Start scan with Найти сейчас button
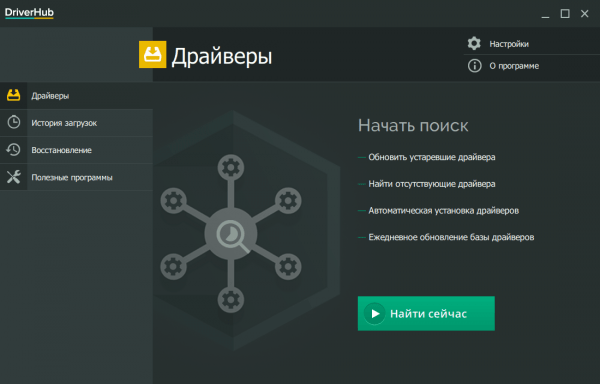600x384 pixels. coord(426,313)
